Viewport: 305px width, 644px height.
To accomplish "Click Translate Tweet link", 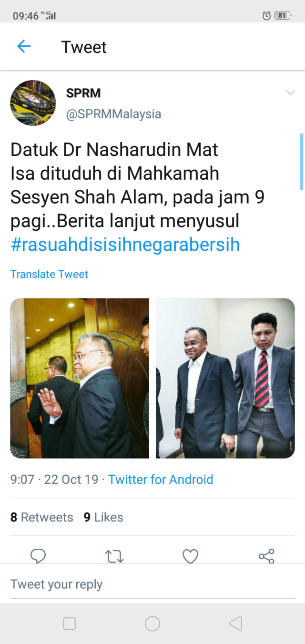I will pyautogui.click(x=49, y=274).
